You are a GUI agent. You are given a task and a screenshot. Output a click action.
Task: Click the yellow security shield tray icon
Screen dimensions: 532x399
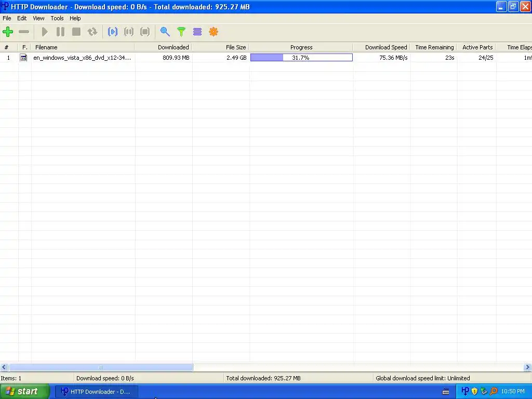[x=475, y=391]
